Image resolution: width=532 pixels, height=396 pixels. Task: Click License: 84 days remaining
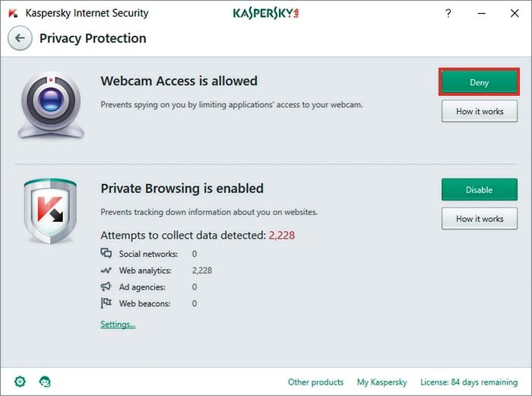click(x=468, y=382)
